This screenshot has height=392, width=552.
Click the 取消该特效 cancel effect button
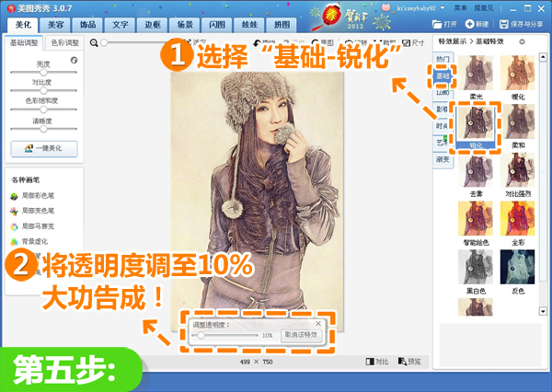click(x=301, y=335)
